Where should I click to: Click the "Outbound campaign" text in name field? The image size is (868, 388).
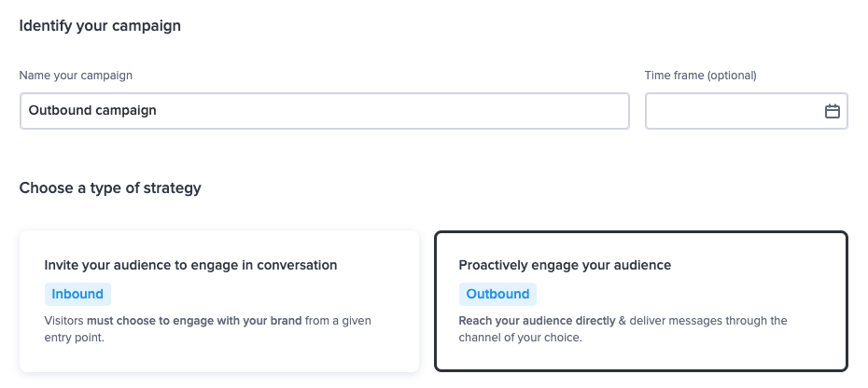pyautogui.click(x=92, y=111)
